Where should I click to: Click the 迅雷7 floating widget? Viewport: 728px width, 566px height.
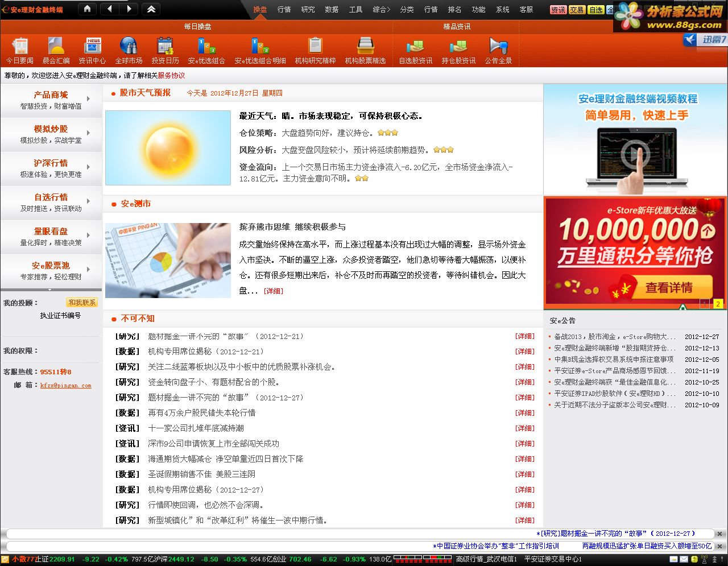tap(705, 39)
